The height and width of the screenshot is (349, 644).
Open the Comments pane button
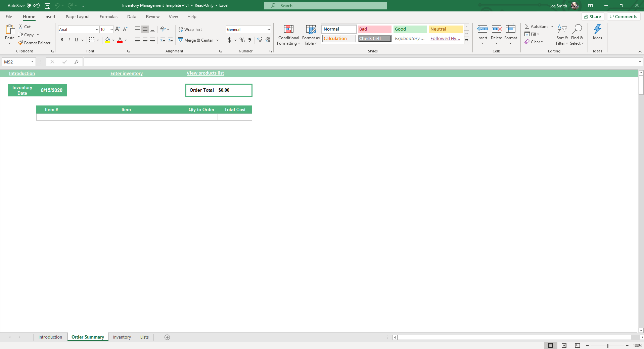pos(624,17)
